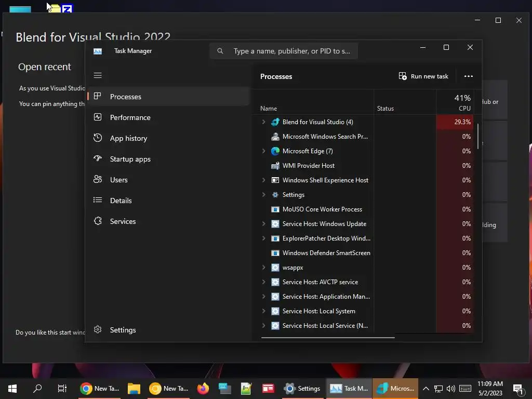Expand ExplorerPatcher Desktop Window row
This screenshot has width=532, height=399.
point(263,238)
